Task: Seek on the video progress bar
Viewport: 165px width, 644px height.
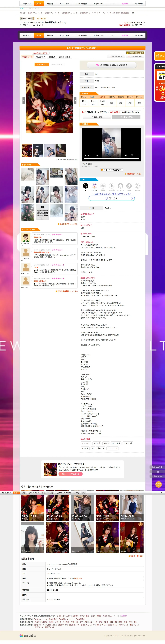Action: (x=112, y=158)
